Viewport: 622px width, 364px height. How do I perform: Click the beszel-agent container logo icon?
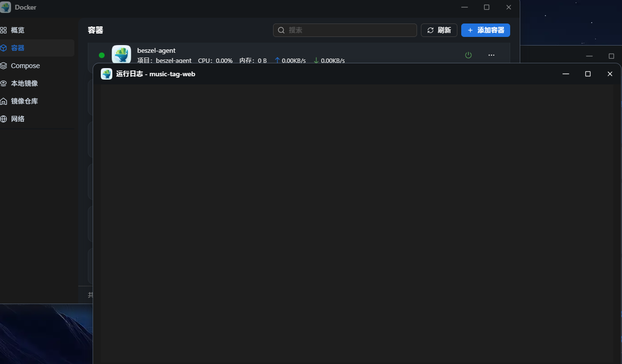121,54
